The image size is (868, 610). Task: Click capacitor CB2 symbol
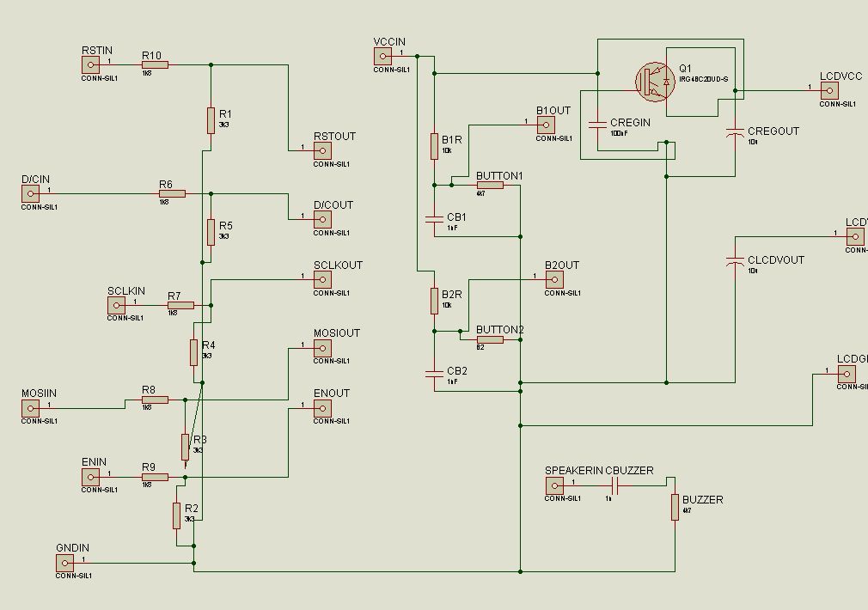(435, 374)
